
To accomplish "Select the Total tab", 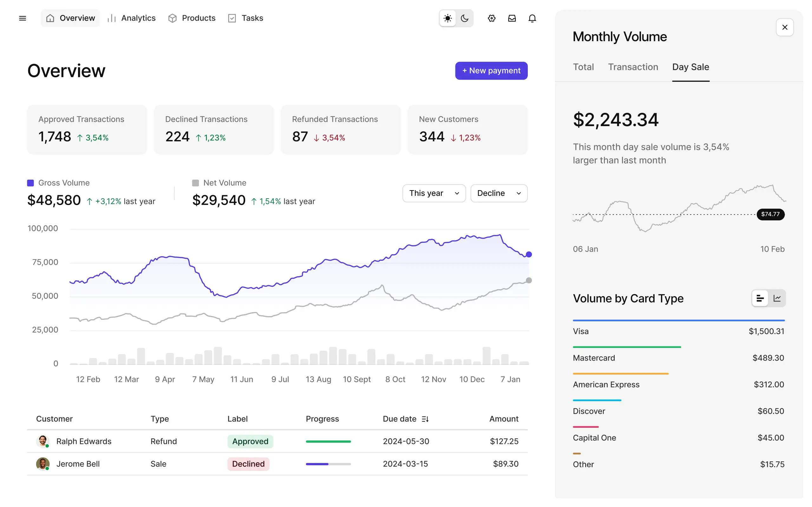I will pyautogui.click(x=583, y=67).
